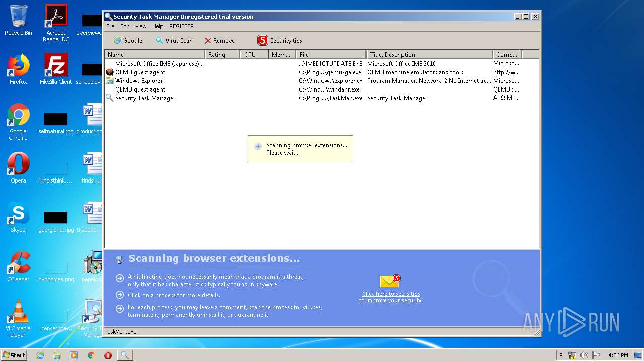The height and width of the screenshot is (362, 644).
Task: Sort by the Memory column header
Action: tap(282, 54)
